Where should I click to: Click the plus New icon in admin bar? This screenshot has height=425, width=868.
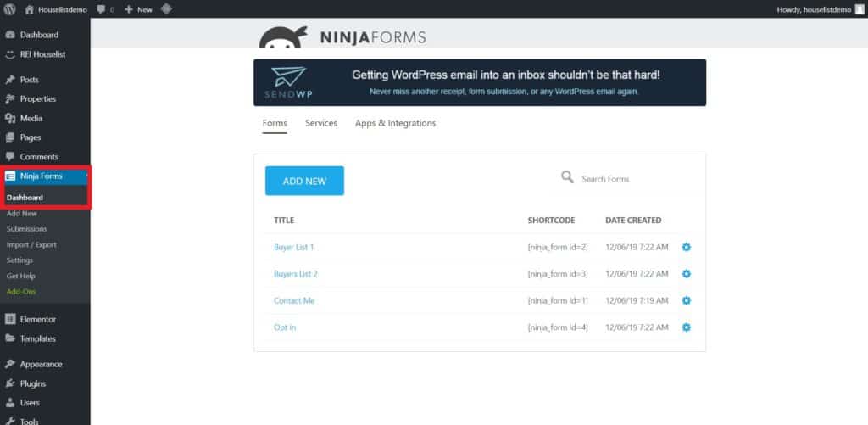[129, 9]
